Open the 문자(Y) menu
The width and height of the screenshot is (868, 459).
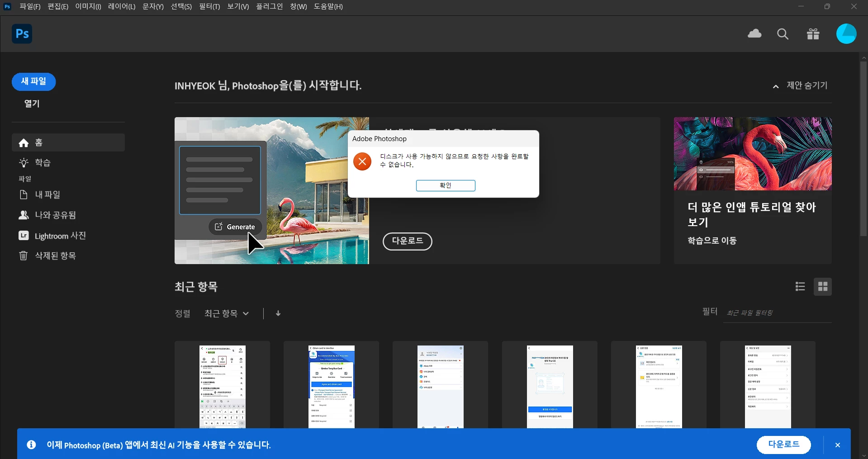153,6
